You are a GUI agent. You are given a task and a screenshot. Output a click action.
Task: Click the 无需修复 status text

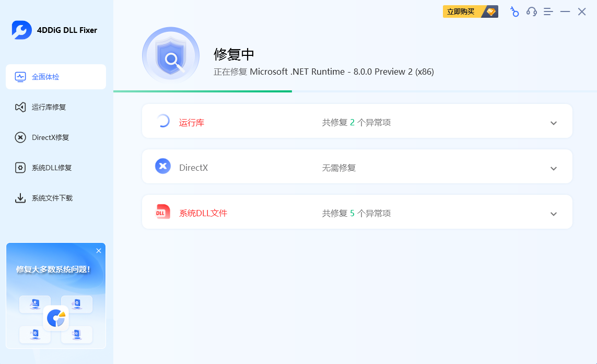tap(339, 168)
